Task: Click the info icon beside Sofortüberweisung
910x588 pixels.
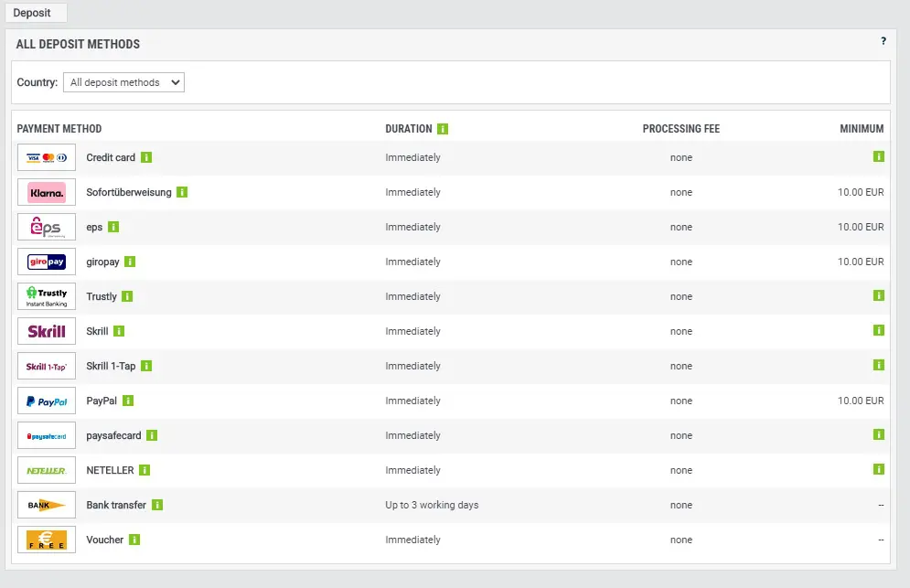Action: [182, 192]
